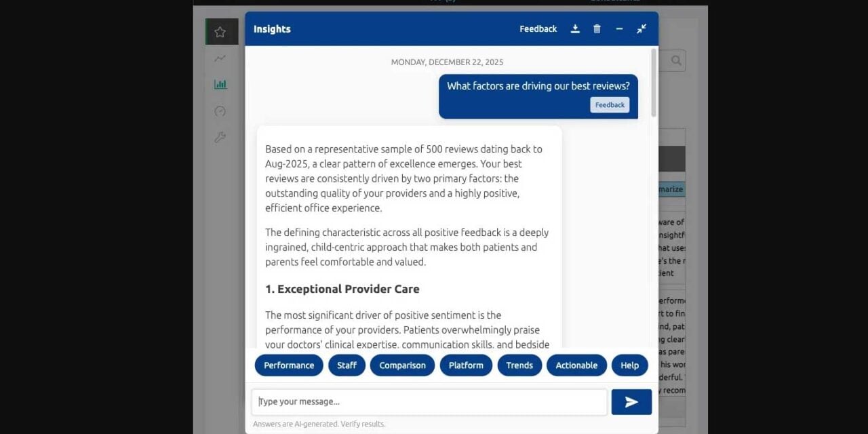Open the gauge dashboard sidebar icon
Image resolution: width=868 pixels, height=434 pixels.
pos(220,111)
